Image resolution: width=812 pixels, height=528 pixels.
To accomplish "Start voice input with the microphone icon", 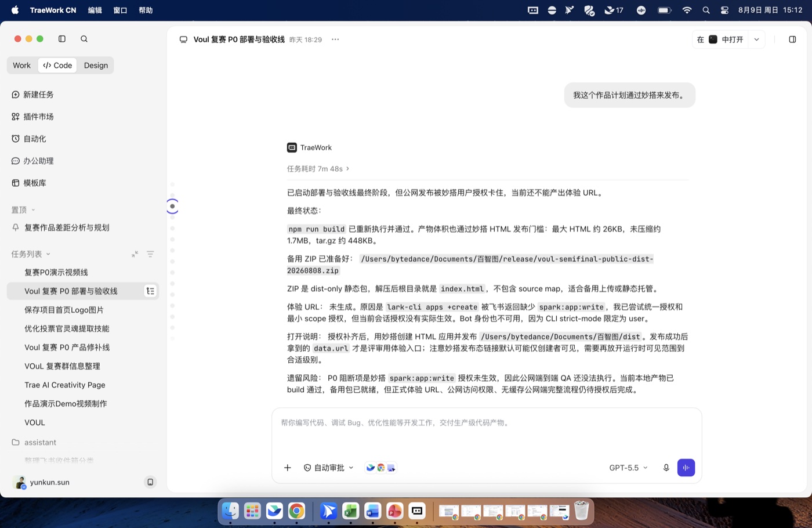I will tap(666, 468).
